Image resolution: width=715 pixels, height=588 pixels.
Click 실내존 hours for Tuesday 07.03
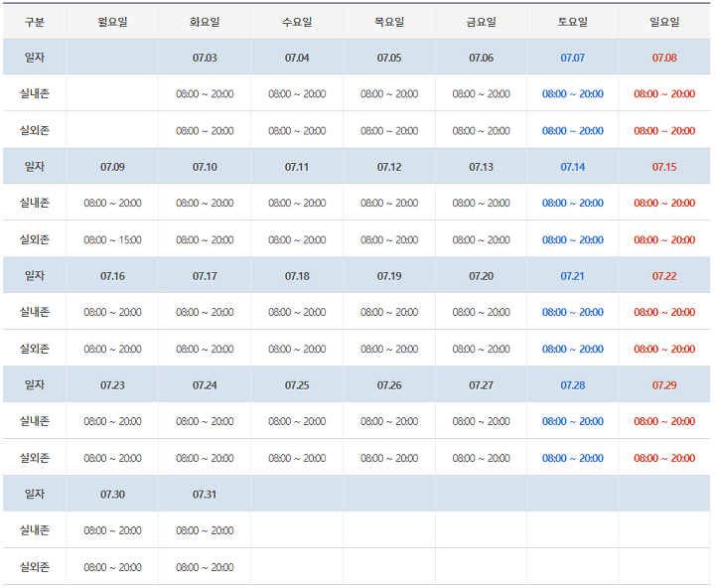point(205,93)
